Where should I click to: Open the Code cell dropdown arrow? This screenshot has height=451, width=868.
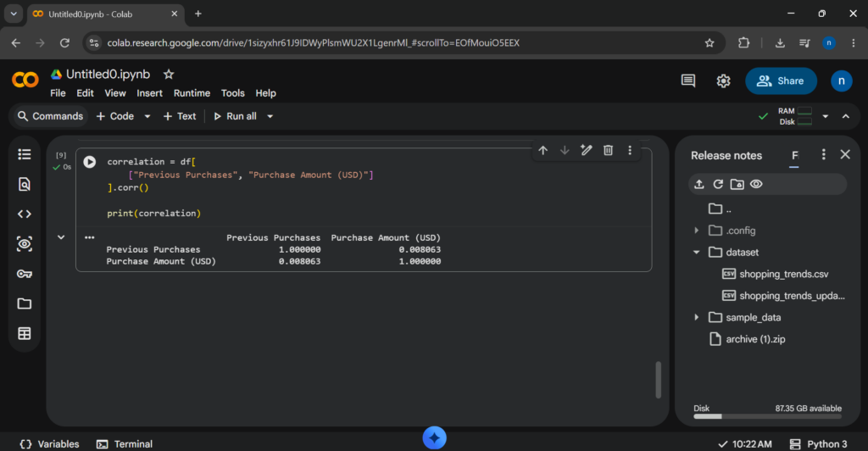pos(147,116)
